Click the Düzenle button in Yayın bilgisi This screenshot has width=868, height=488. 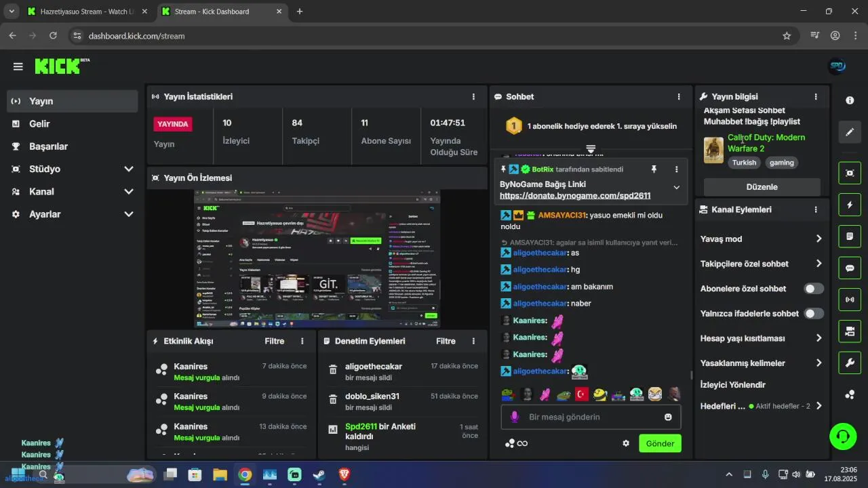[x=762, y=187]
